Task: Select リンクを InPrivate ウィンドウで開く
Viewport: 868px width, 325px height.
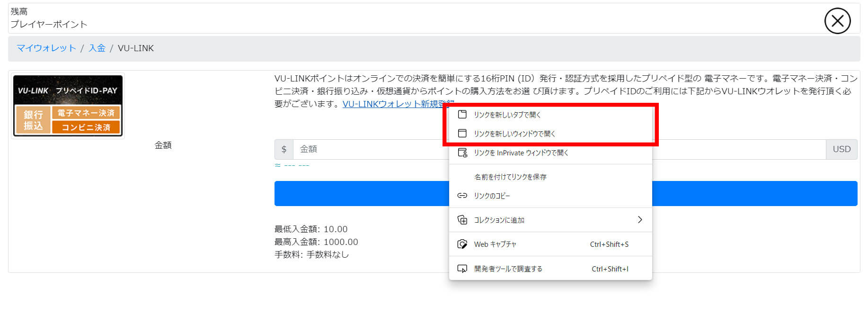Action: [550, 153]
